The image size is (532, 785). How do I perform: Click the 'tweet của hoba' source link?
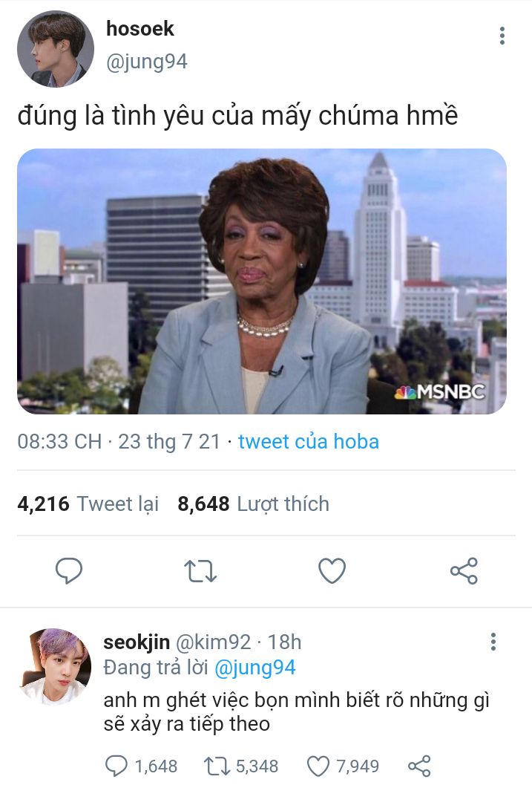click(309, 442)
